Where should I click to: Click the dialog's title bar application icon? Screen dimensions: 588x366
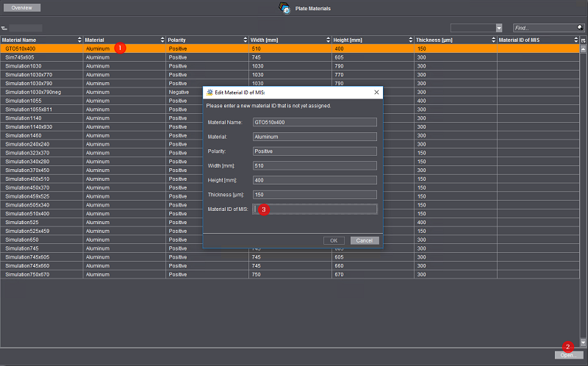[209, 93]
